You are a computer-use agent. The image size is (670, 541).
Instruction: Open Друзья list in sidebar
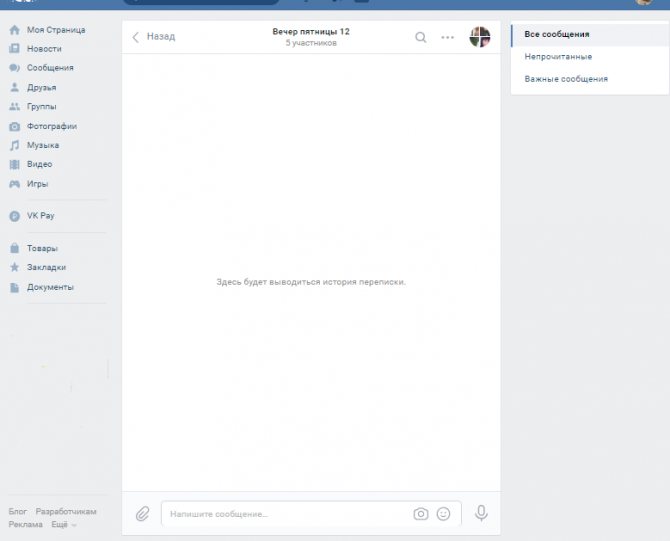point(41,88)
